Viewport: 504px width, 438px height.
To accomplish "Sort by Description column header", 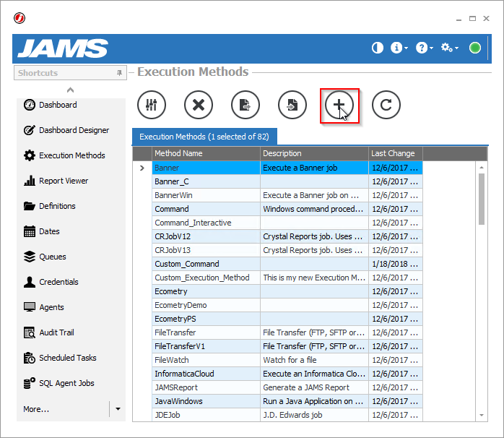I will pyautogui.click(x=314, y=153).
